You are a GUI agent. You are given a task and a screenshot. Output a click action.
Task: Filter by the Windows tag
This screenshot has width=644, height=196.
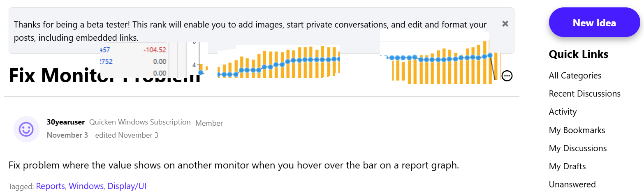86,186
